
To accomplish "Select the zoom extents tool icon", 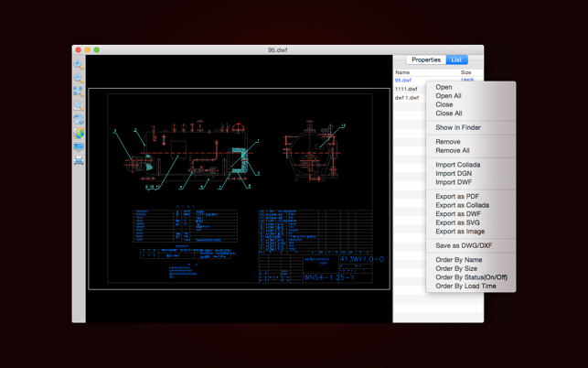I will coord(79,92).
